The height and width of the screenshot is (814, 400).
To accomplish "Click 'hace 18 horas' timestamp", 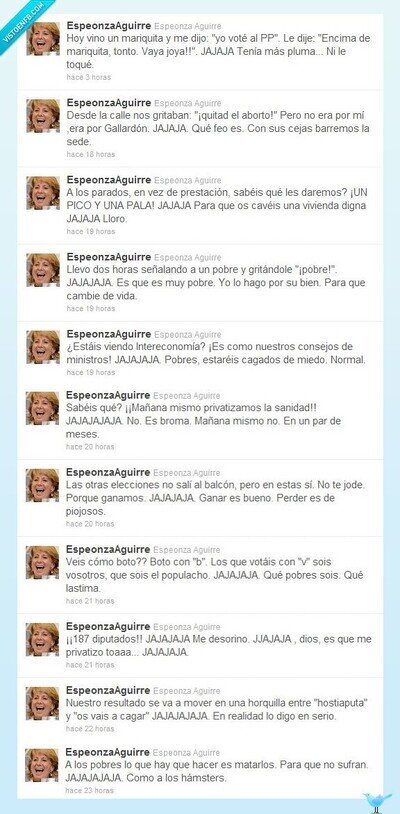I will pos(91,154).
